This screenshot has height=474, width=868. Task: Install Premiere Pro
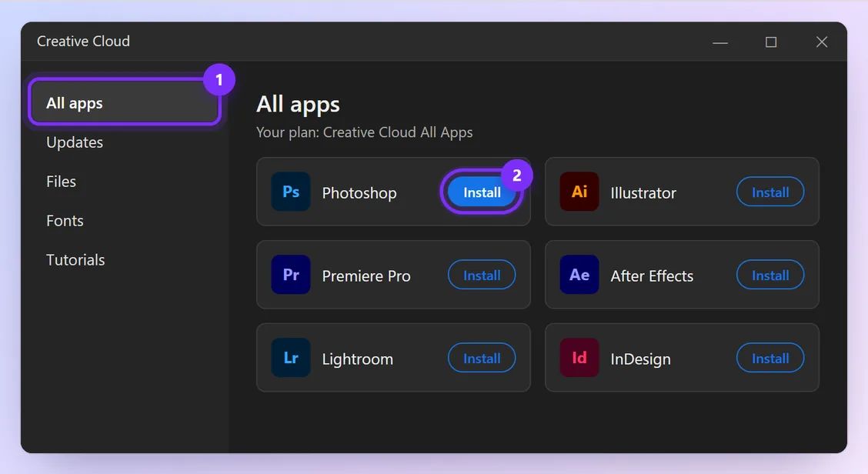coord(482,275)
